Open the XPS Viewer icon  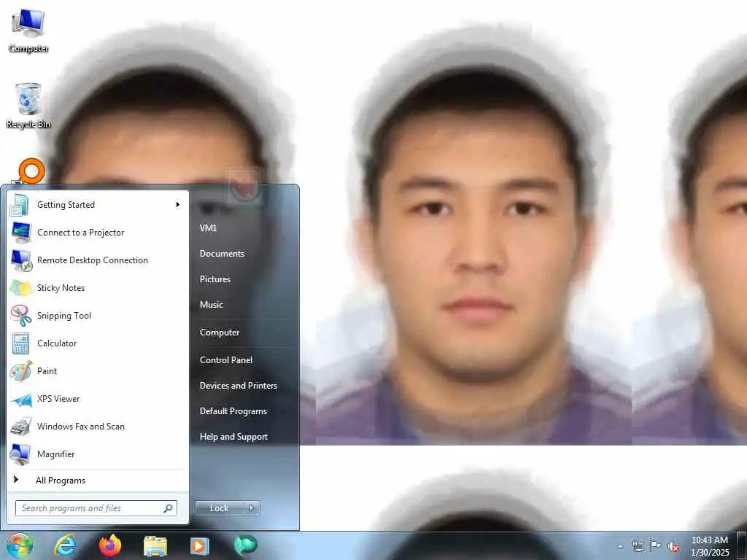[21, 399]
